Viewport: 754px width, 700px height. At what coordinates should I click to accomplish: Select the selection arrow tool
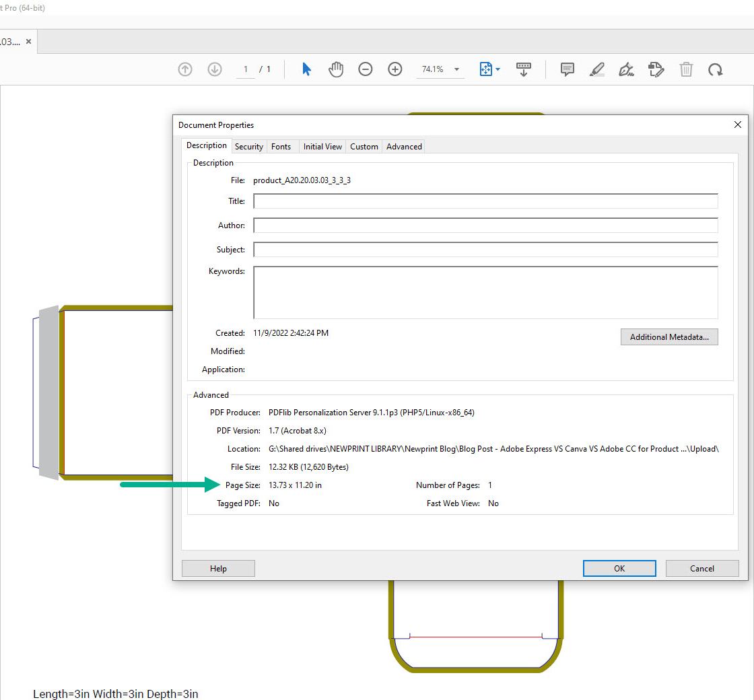pos(306,69)
